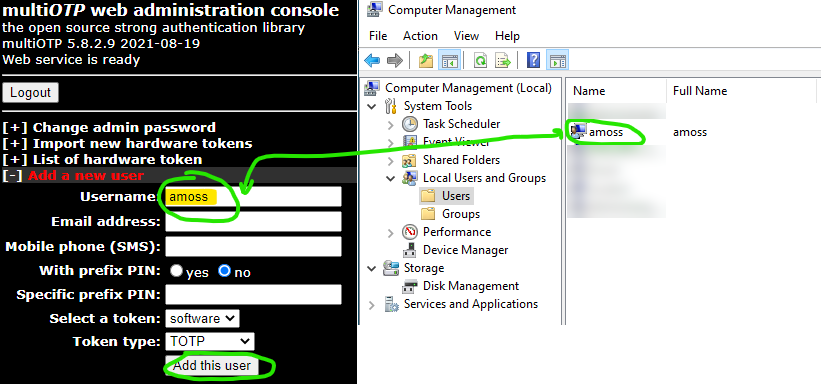Image resolution: width=822 pixels, height=384 pixels.
Task: Click the Email address input field
Action: point(253,221)
